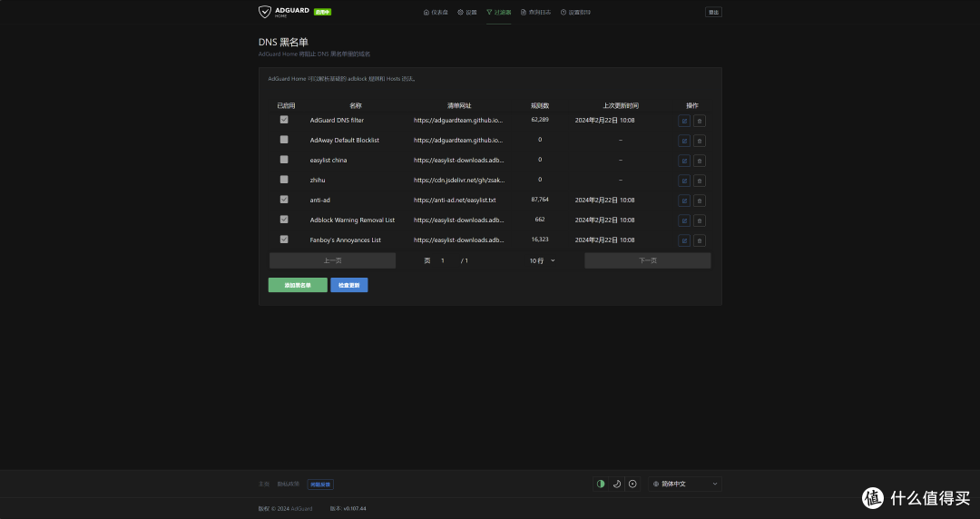Viewport: 980px width, 519px height.
Task: Click the 62,289 rule count cell
Action: 539,120
